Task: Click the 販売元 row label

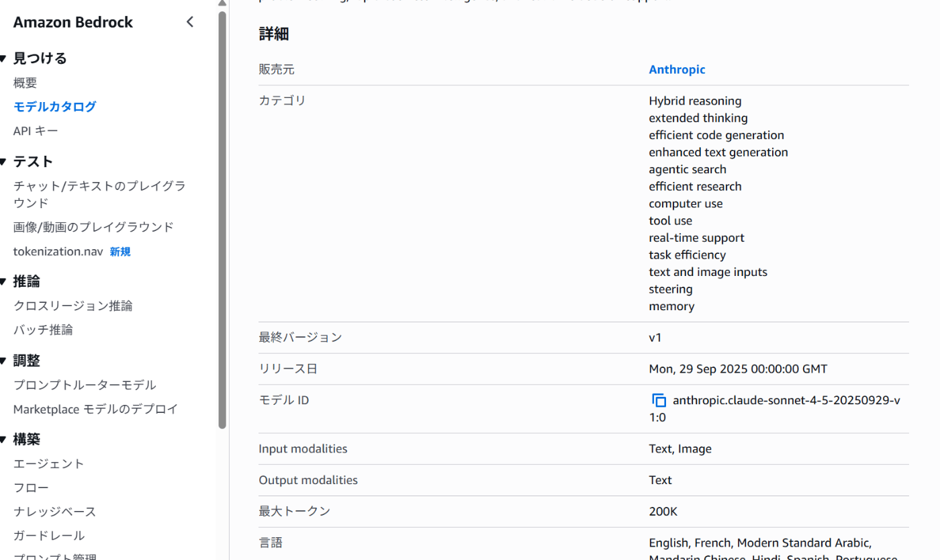Action: tap(277, 70)
